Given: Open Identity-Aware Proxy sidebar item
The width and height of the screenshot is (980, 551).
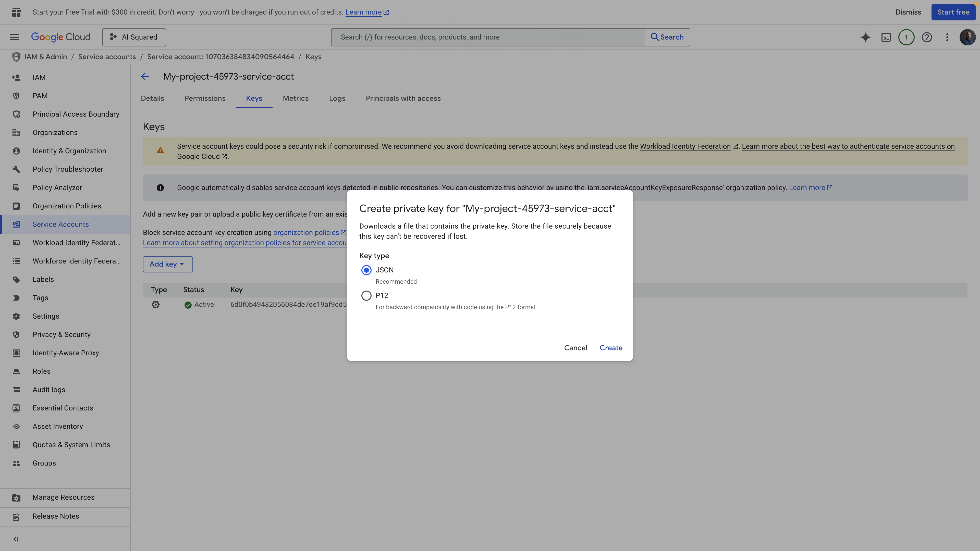Looking at the screenshot, I should [x=65, y=353].
